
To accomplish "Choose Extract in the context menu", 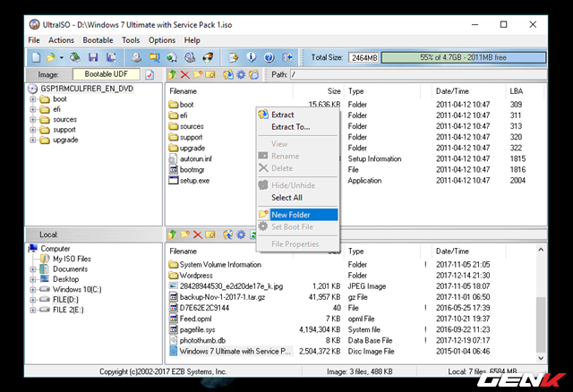I will pos(298,115).
